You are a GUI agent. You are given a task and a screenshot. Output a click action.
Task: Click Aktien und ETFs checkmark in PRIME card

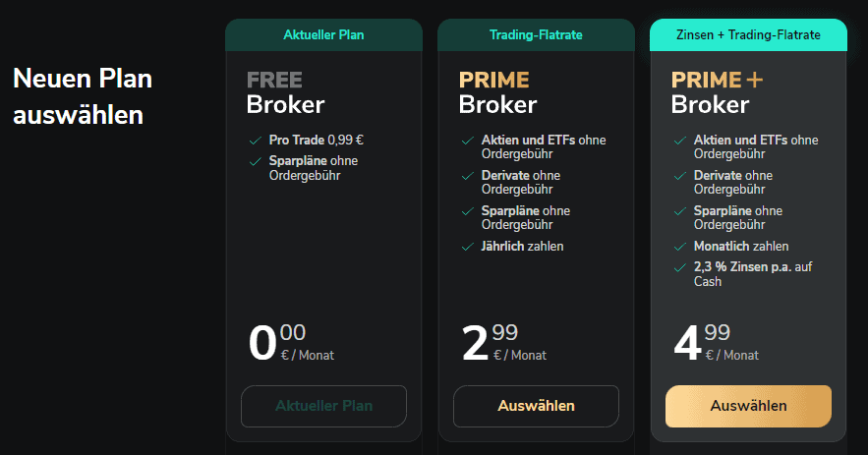coord(467,141)
